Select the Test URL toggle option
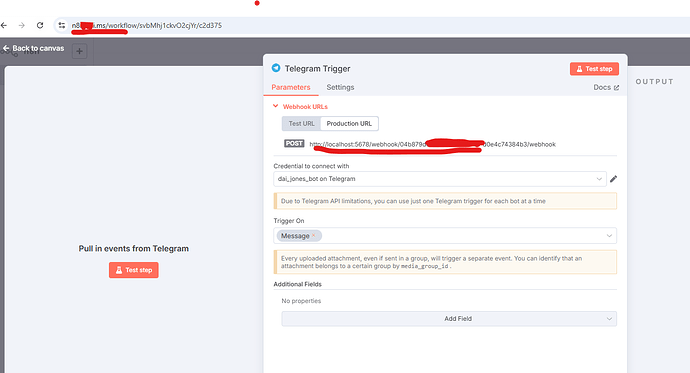Viewport: 690px width, 373px height. tap(301, 124)
